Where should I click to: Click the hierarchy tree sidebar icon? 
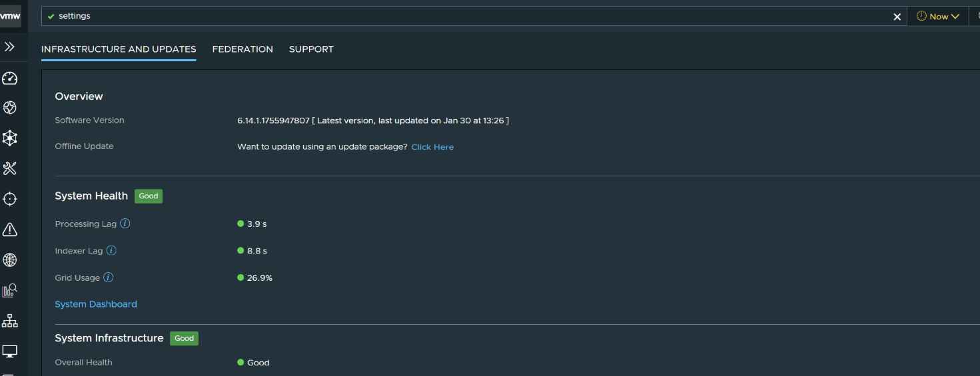(x=10, y=321)
